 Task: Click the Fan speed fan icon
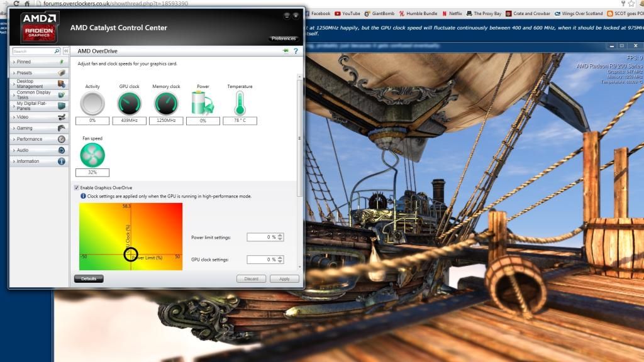click(x=92, y=155)
